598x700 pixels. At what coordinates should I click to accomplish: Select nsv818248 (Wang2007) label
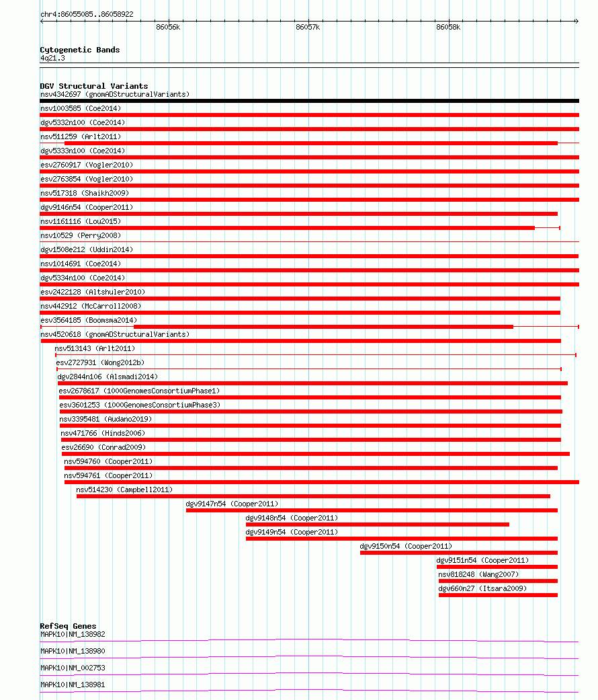tap(478, 574)
